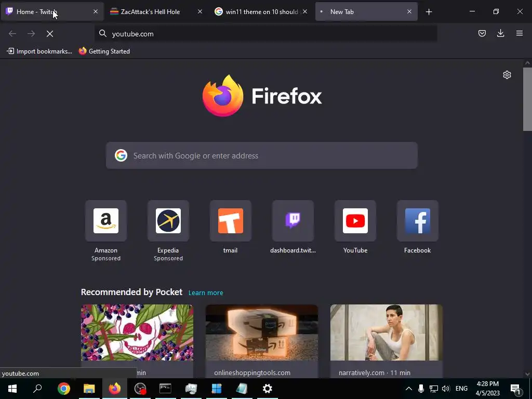
Task: Open Chrome from the taskbar
Action: 64,389
